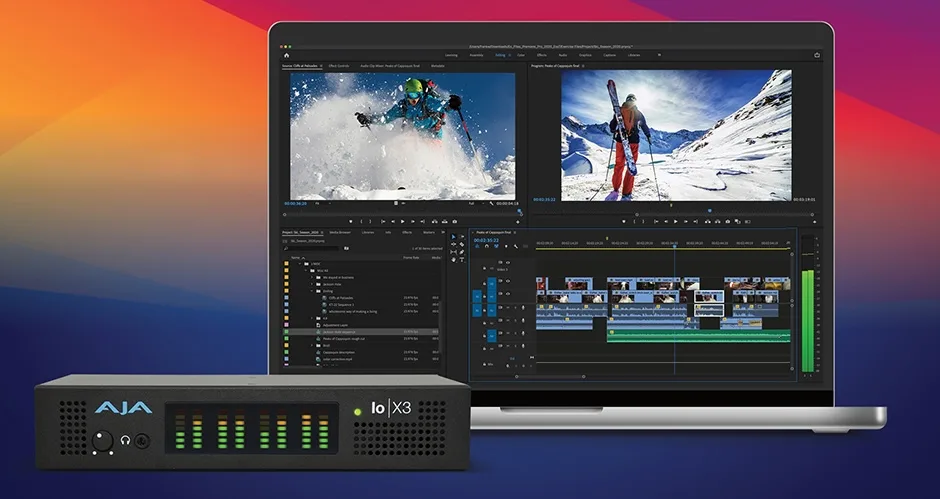Toggle eye visibility on video track V1
The width and height of the screenshot is (940, 499).
pos(508,294)
